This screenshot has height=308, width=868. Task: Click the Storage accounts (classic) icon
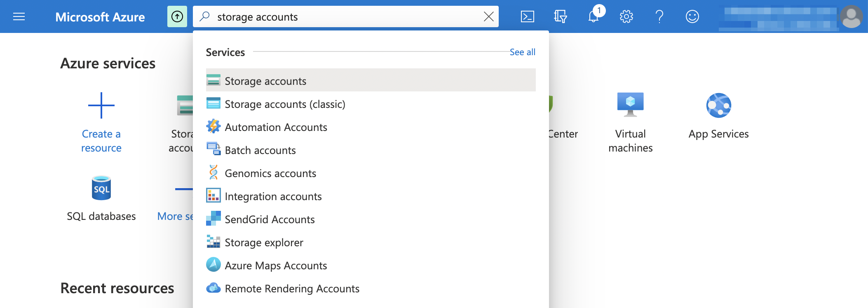tap(213, 103)
